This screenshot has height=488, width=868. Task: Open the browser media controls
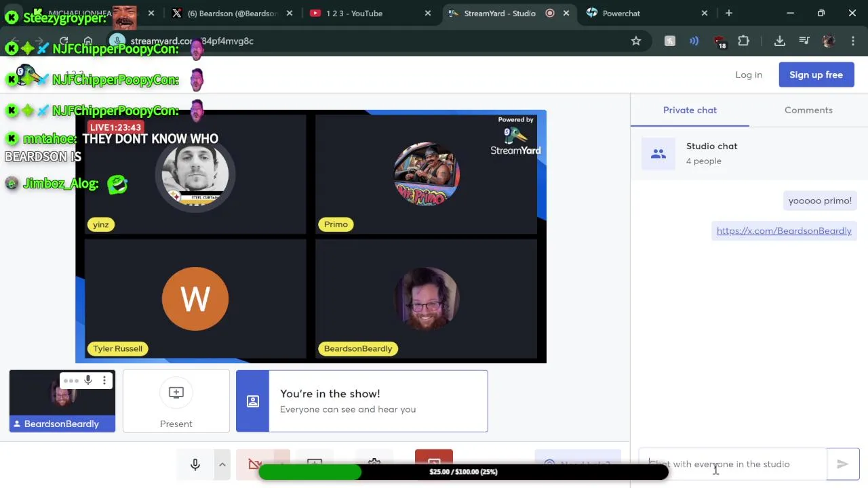804,41
